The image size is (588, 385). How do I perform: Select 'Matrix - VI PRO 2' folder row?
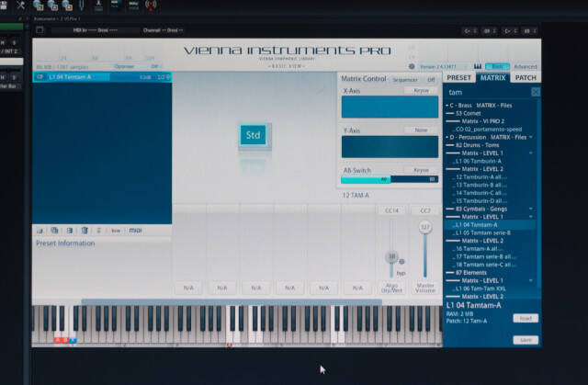pyautogui.click(x=483, y=121)
